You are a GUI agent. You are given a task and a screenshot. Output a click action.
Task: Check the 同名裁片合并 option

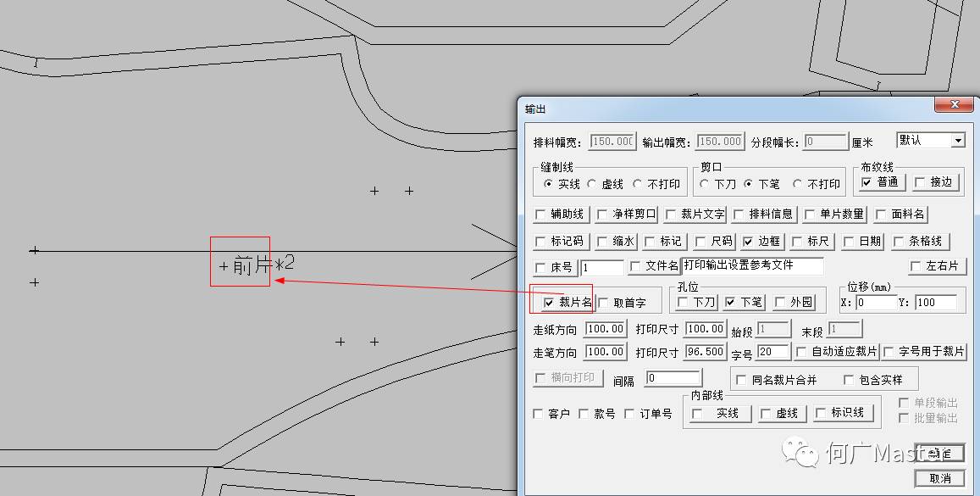tap(742, 381)
